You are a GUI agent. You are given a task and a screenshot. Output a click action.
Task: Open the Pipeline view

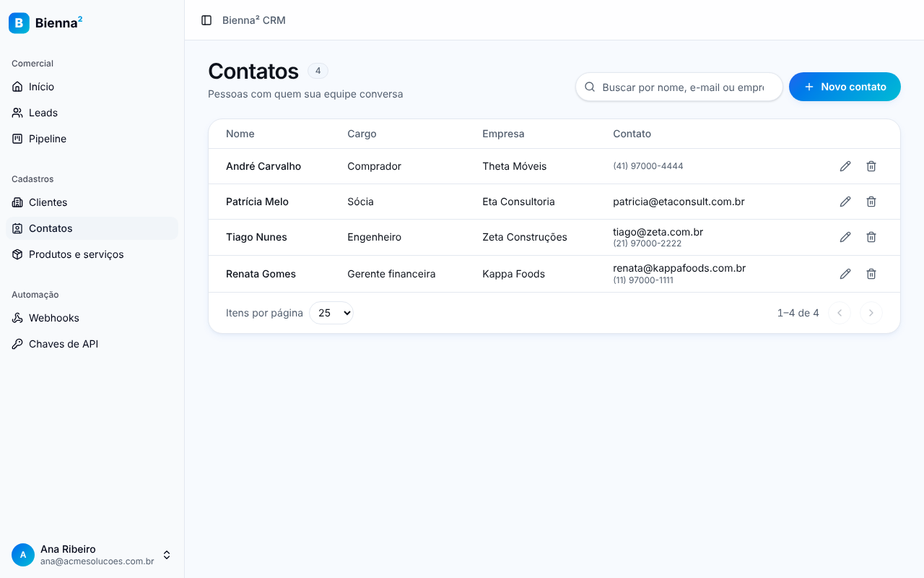pos(92,139)
